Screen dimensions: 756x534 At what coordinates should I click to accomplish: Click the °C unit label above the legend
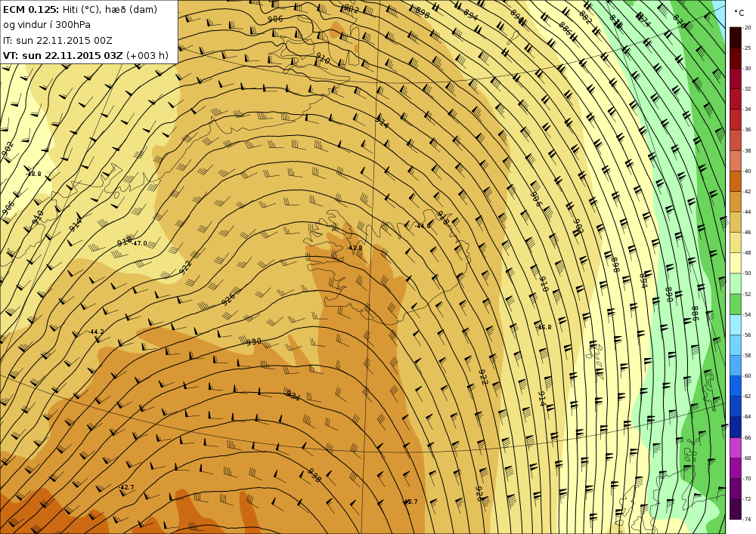click(739, 14)
